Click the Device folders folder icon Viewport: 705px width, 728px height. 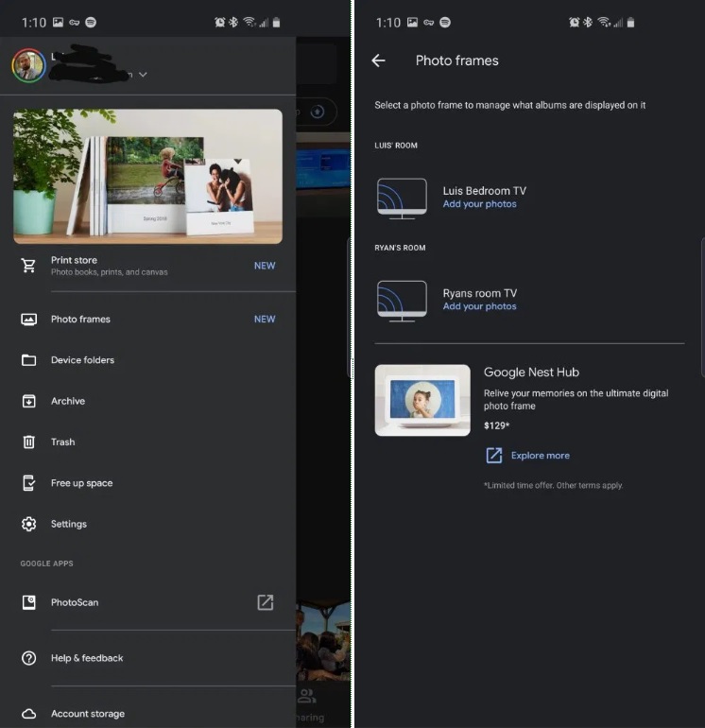coord(28,360)
